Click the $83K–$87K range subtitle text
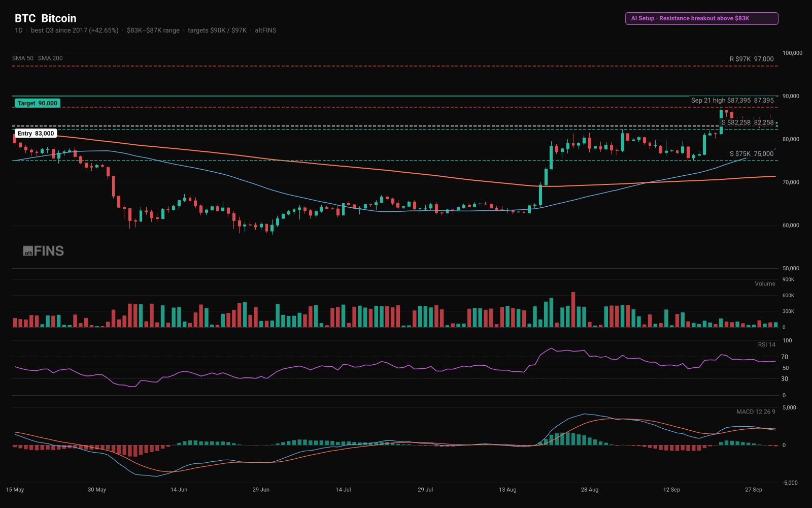The height and width of the screenshot is (508, 812). point(153,30)
